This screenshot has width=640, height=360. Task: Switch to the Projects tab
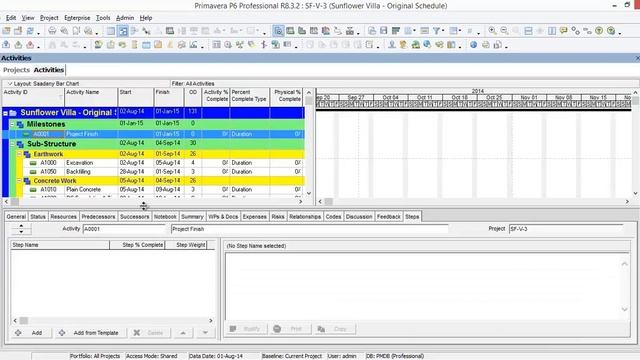(x=16, y=70)
